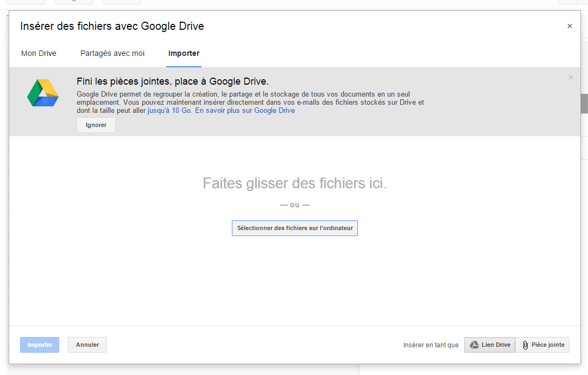Choose Lien Drive insert option

click(x=490, y=345)
